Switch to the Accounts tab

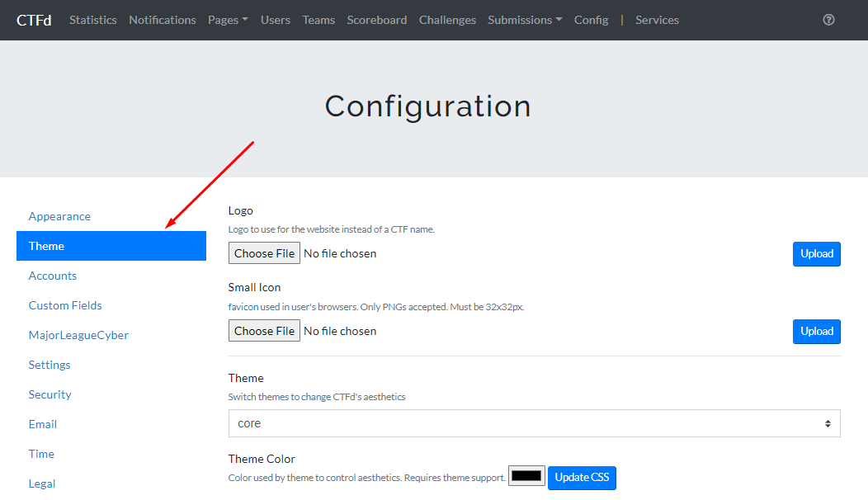[x=53, y=276]
